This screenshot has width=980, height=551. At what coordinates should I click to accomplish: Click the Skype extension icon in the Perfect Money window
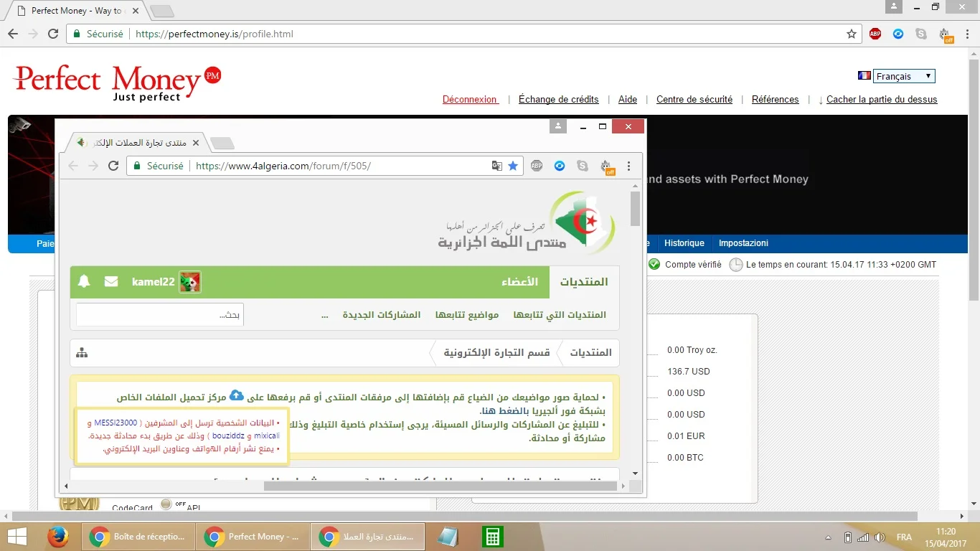(x=921, y=34)
